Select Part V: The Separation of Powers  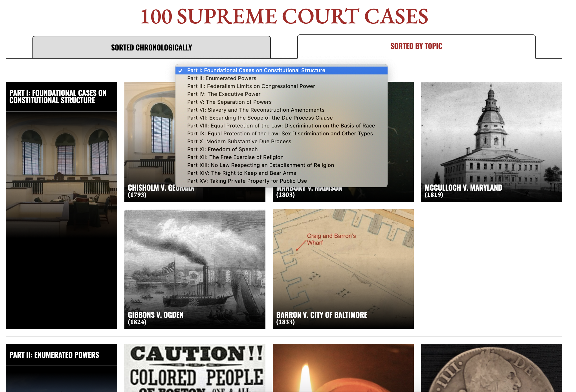click(281, 102)
